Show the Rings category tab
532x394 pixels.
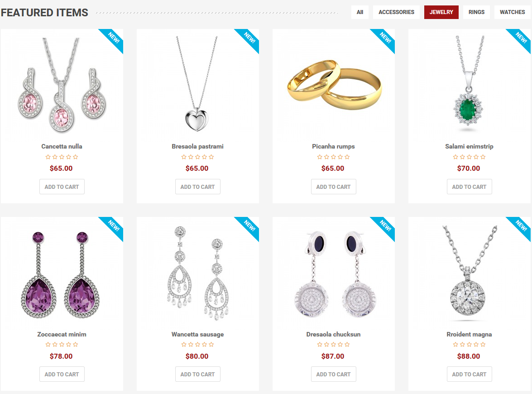point(476,12)
